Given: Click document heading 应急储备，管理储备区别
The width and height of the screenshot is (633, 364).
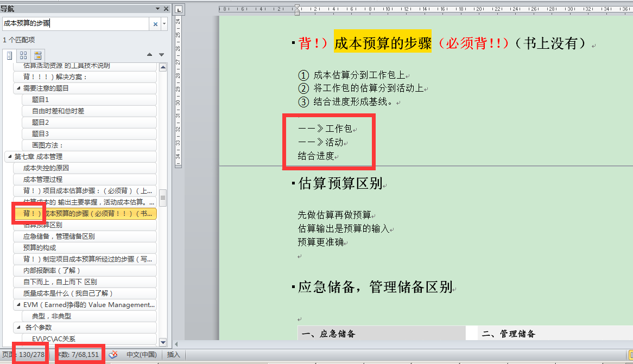Looking at the screenshot, I should 375,288.
